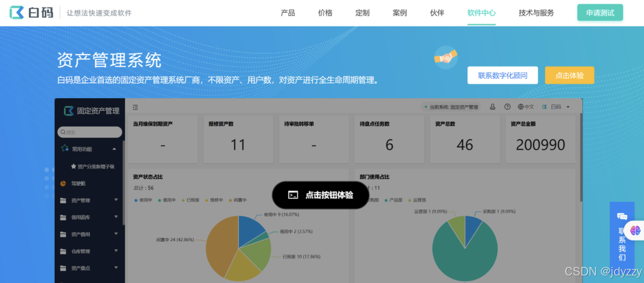This screenshot has height=283, width=644.
Task: Click the 当月维保到期资产 card title
Action: pos(153,124)
